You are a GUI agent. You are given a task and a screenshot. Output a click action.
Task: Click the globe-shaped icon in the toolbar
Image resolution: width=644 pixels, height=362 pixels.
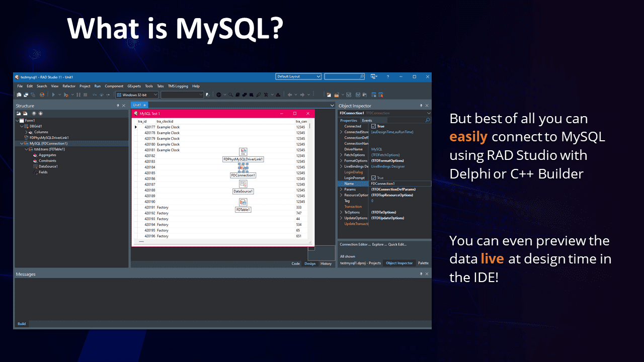tap(218, 95)
